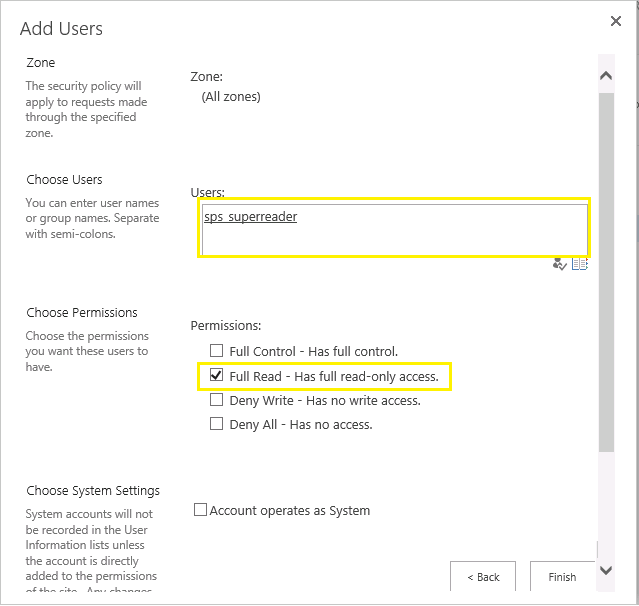Open the Browse address book icon
Viewport: 639px width, 606px height.
point(580,264)
